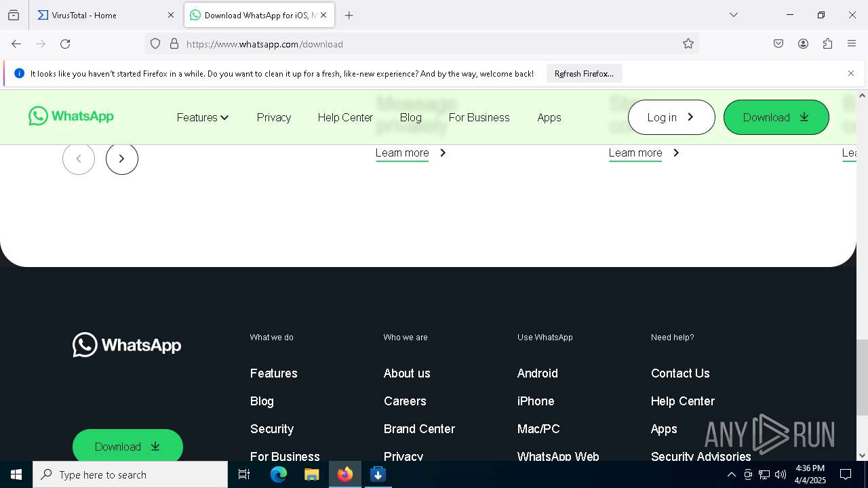The width and height of the screenshot is (868, 488).
Task: Close the VirusTotal - Home tab
Action: pos(171,15)
